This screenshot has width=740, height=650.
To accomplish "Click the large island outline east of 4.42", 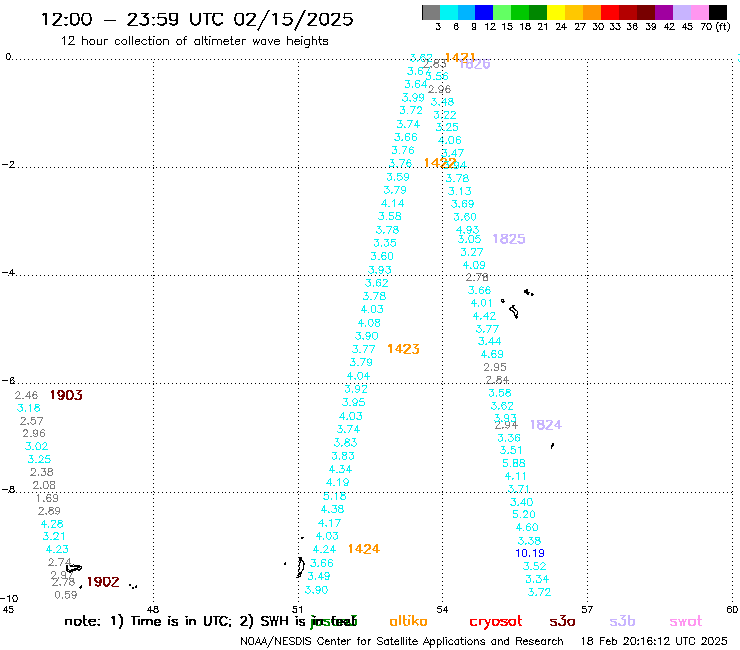I will (514, 312).
